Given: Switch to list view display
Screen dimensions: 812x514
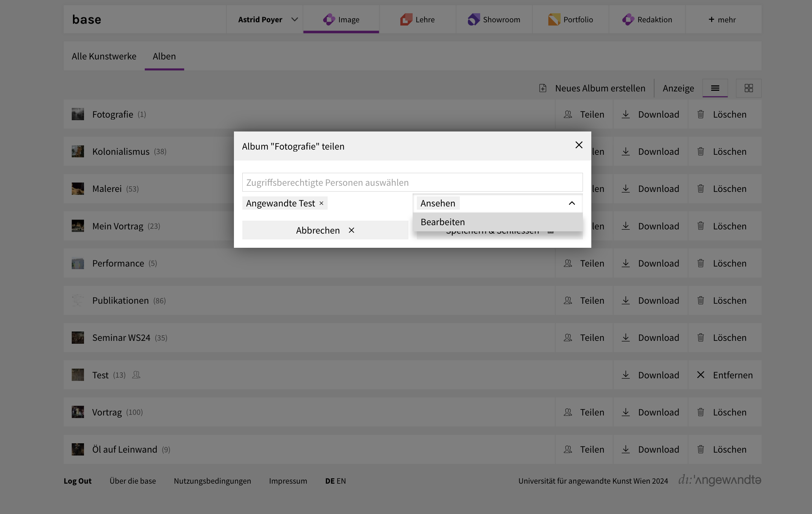Looking at the screenshot, I should [x=715, y=88].
